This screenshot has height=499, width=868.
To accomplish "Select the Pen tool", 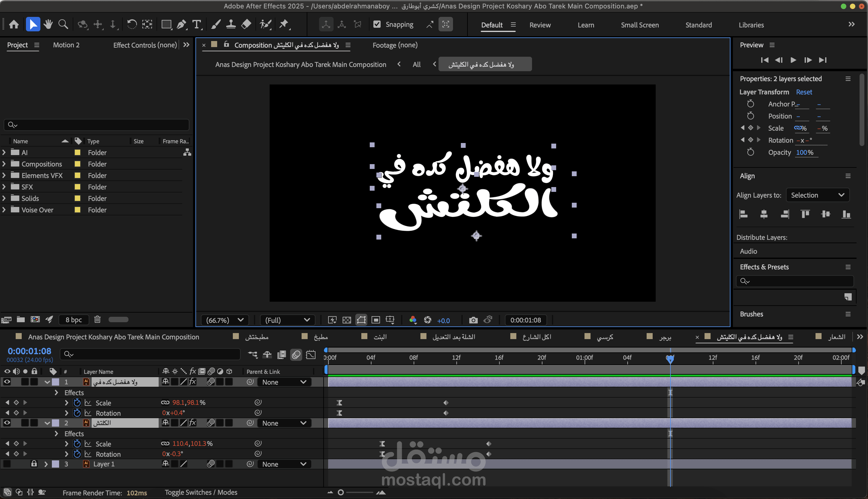I will pyautogui.click(x=181, y=24).
